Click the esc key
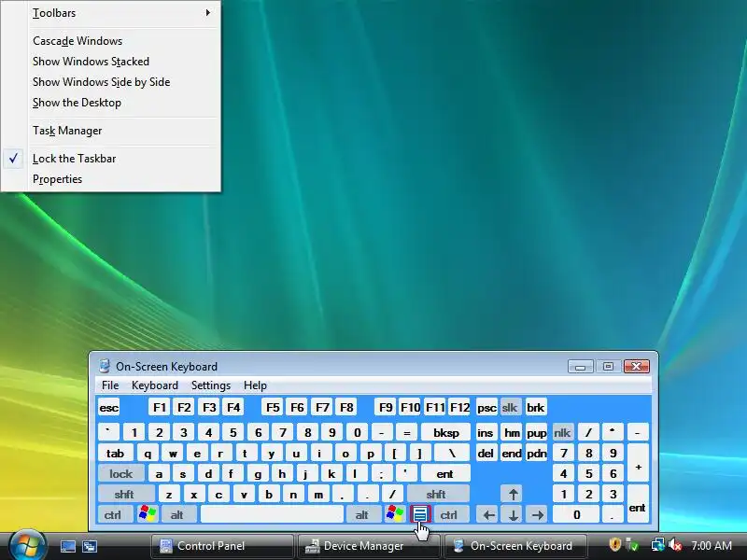747x560 pixels. [x=108, y=408]
